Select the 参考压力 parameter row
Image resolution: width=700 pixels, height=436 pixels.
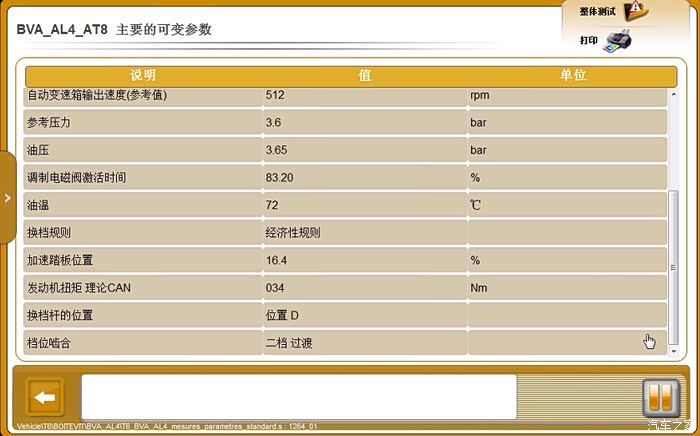pyautogui.click(x=143, y=123)
